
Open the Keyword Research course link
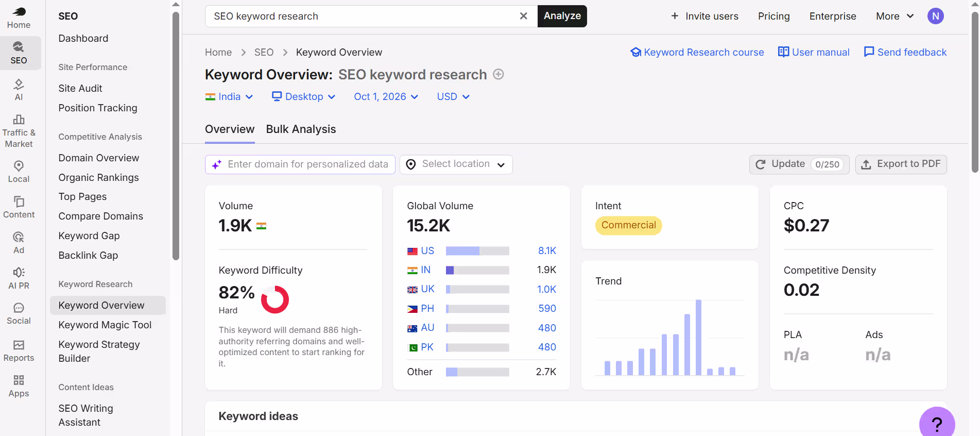[x=697, y=52]
